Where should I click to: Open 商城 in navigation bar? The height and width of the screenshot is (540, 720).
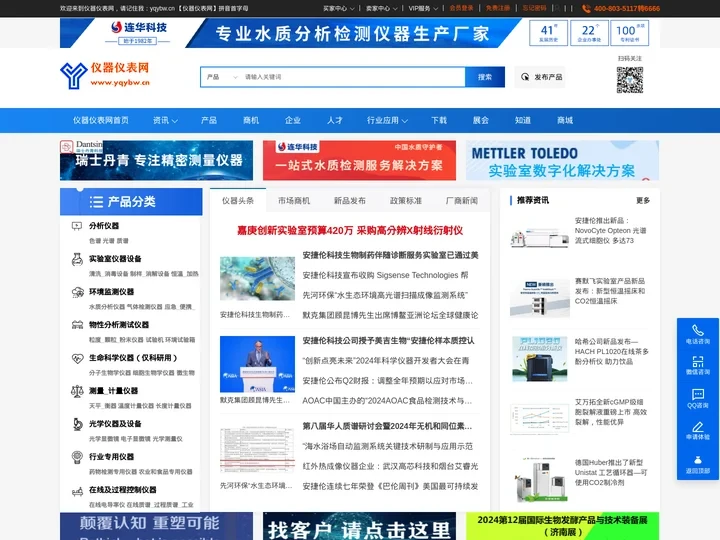click(x=565, y=120)
